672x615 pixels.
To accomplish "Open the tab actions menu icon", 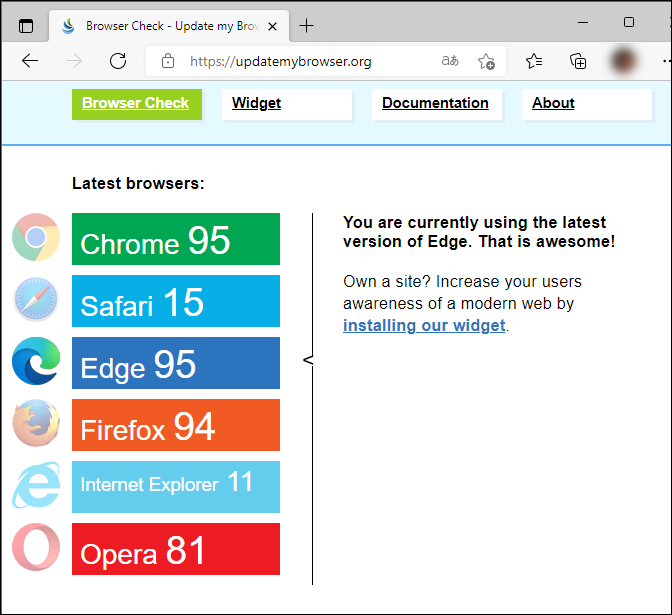I will [26, 26].
